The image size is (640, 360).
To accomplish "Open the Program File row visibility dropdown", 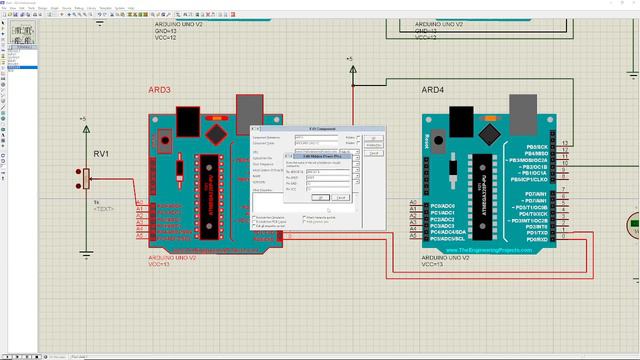I will 357,158.
